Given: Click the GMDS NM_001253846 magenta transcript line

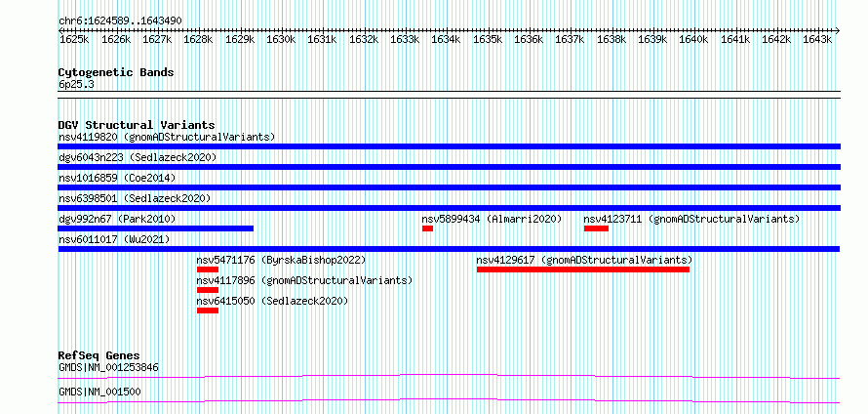Looking at the screenshot, I should tap(449, 376).
